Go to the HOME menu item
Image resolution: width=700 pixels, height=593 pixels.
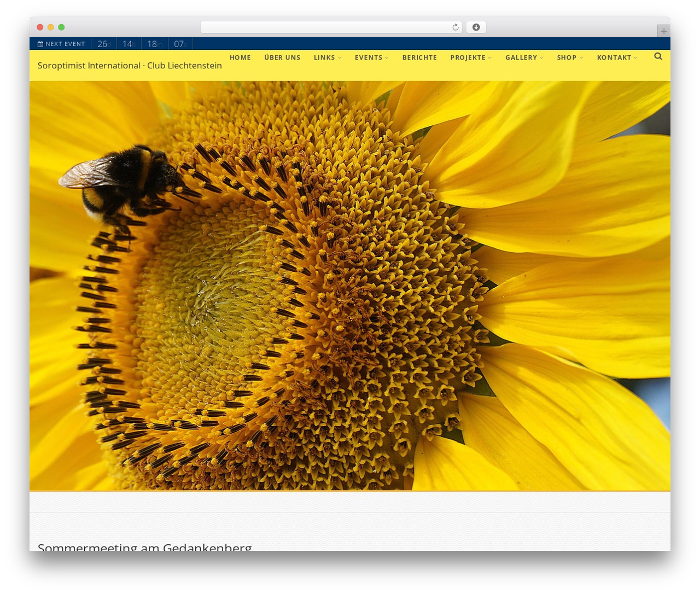pos(240,57)
